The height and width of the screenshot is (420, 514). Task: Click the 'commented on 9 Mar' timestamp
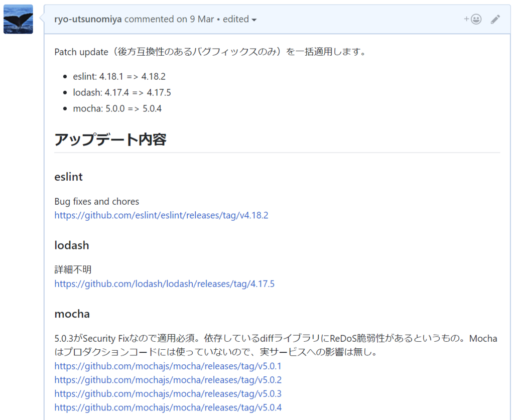click(x=169, y=19)
